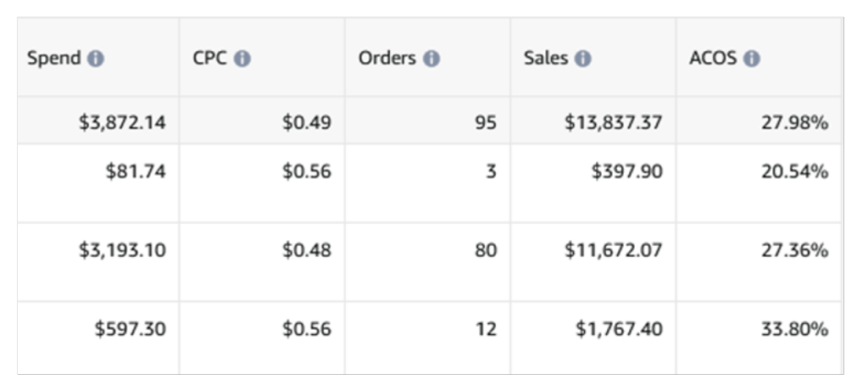This screenshot has height=391, width=868.
Task: Click the info icon next to Spend
Action: tap(96, 59)
